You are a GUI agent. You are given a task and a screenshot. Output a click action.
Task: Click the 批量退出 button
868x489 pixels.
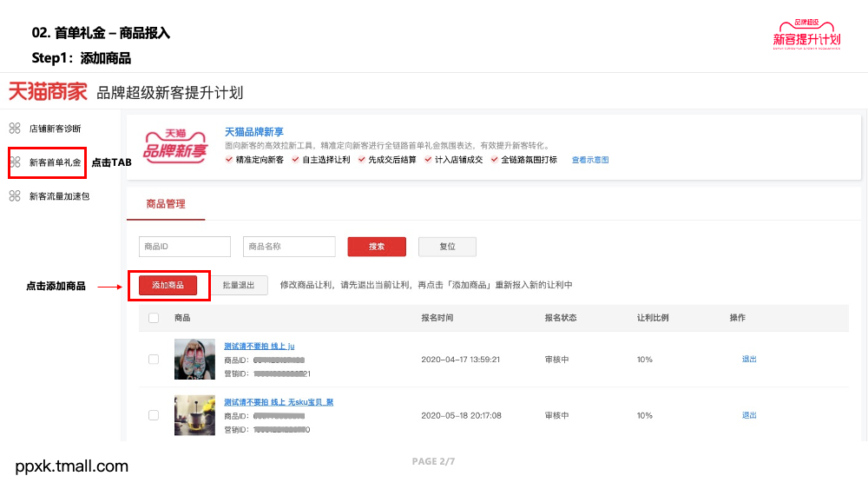239,285
